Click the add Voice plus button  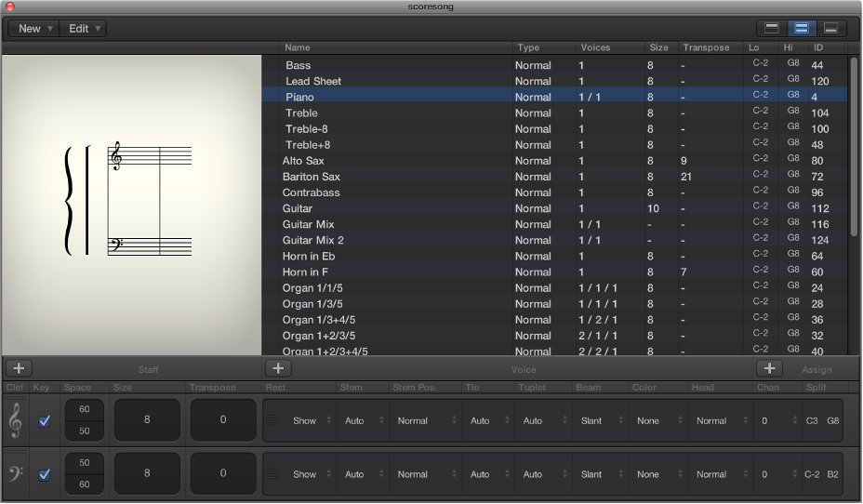[278, 368]
